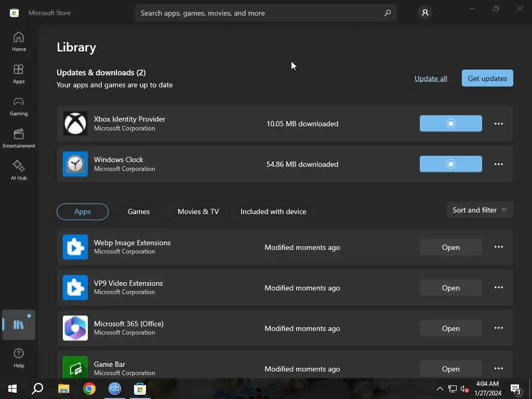Click the Windows Clock app icon
Viewport: 532px width, 399px height.
75,164
